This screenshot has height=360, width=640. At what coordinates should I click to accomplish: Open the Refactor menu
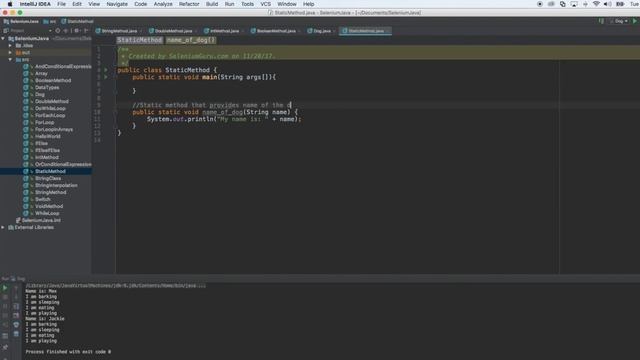coord(189,4)
